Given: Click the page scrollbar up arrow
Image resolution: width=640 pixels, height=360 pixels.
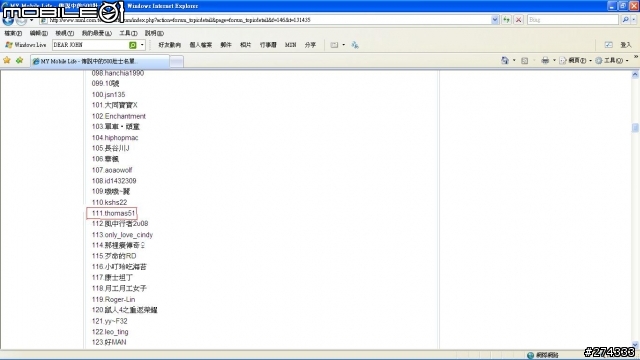Looking at the screenshot, I should click(x=635, y=74).
